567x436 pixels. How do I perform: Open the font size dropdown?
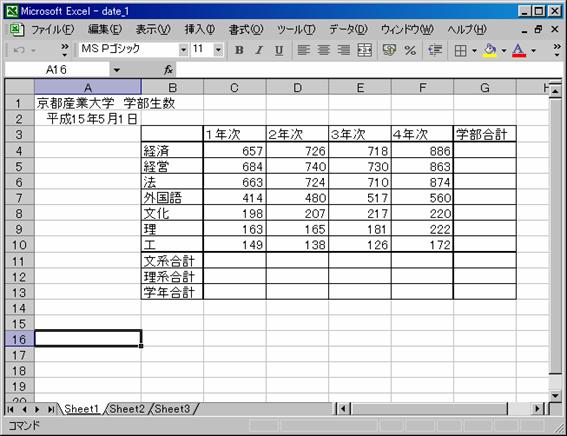point(218,49)
